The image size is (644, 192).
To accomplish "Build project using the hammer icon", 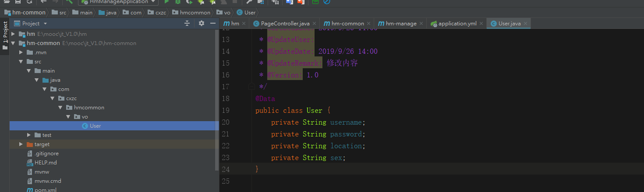I will click(x=69, y=2).
